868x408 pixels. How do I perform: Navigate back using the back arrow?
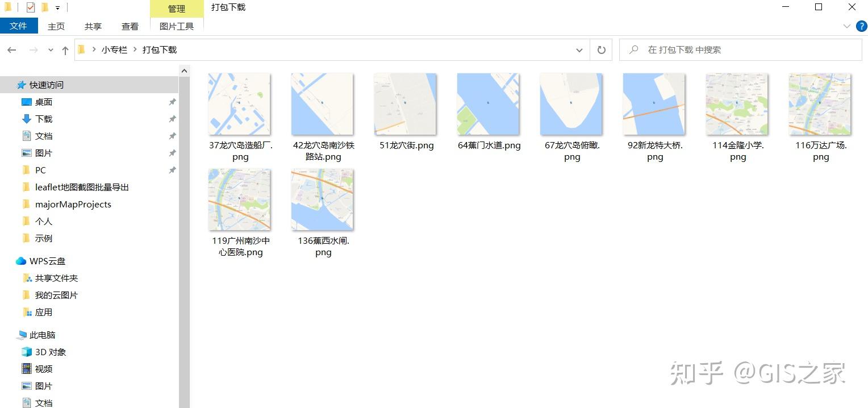pyautogui.click(x=11, y=49)
